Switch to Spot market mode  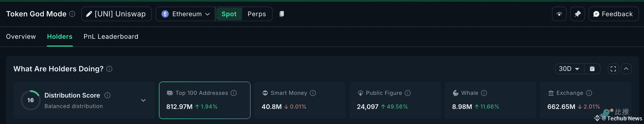[x=229, y=14]
